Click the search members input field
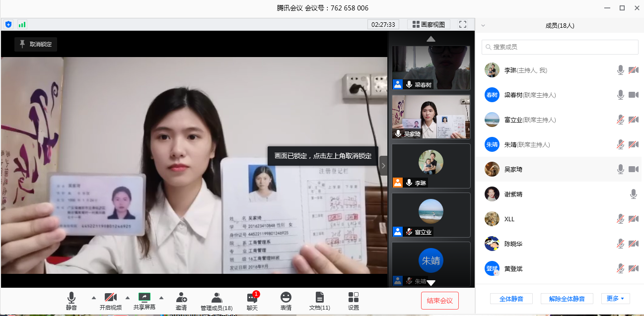This screenshot has width=644, height=316. pos(560,47)
